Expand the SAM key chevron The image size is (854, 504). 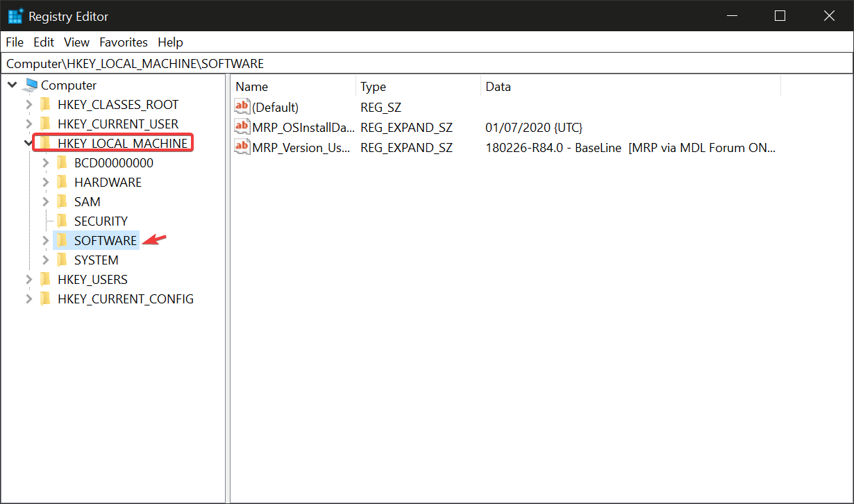tap(46, 202)
